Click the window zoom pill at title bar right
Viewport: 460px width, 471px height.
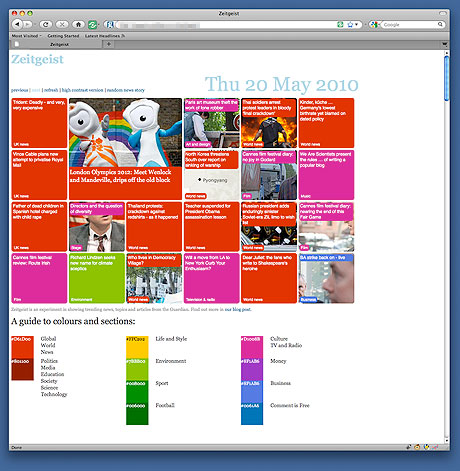click(x=442, y=13)
